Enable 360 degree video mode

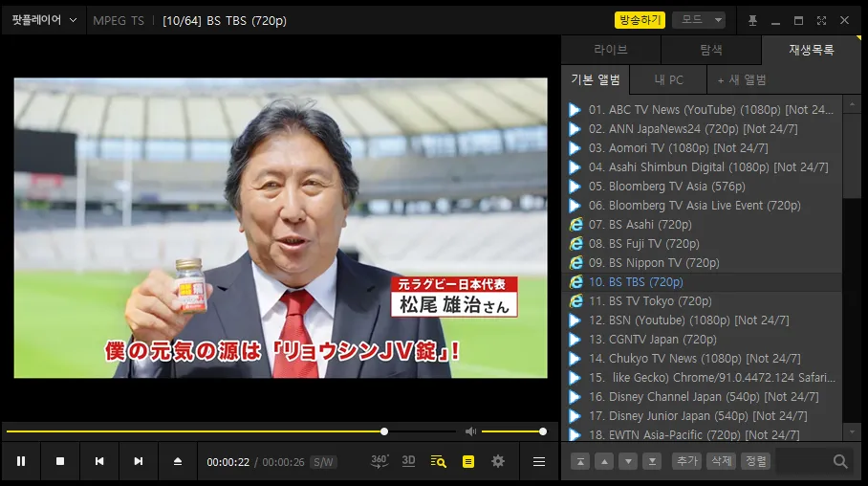(x=380, y=461)
